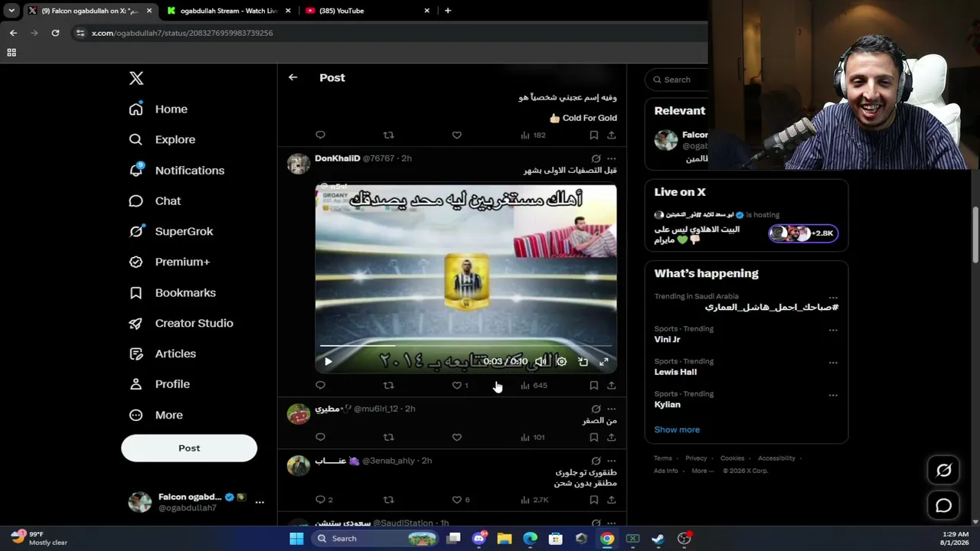The width and height of the screenshot is (980, 551).
Task: Click the X logo in the sidebar
Action: pyautogui.click(x=136, y=78)
